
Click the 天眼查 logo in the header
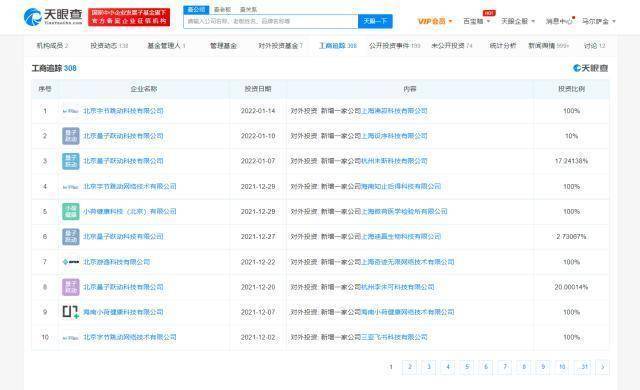53,17
